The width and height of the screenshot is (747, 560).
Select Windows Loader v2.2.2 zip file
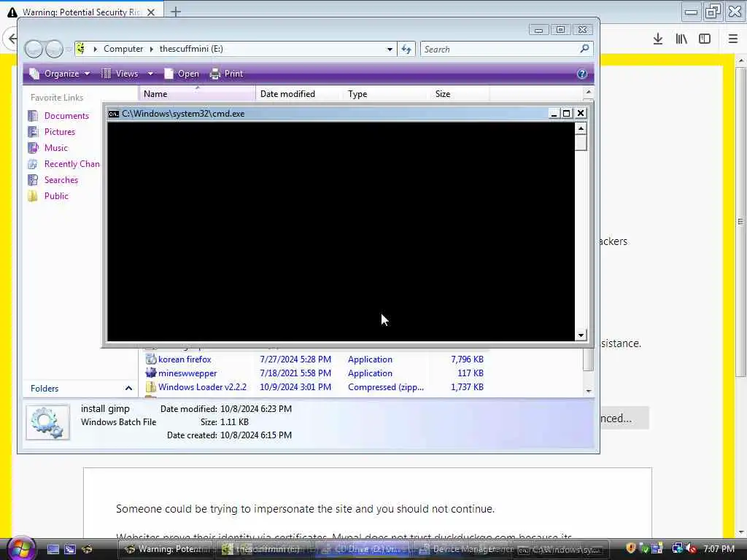(x=202, y=387)
